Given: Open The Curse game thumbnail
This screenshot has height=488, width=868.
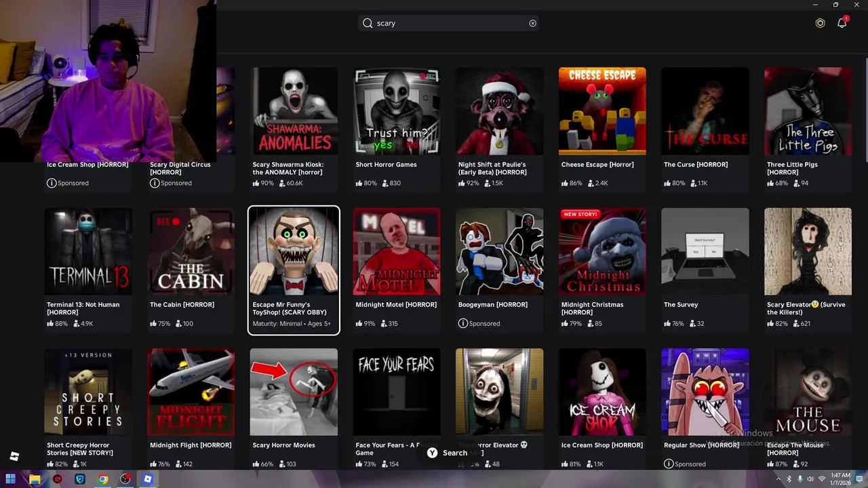Looking at the screenshot, I should pos(705,111).
